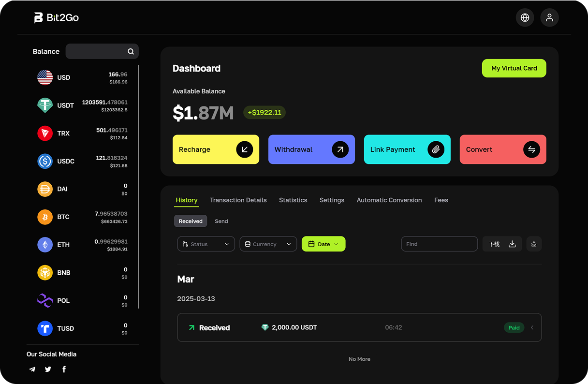The height and width of the screenshot is (384, 588).
Task: Expand the Received transaction row chevron
Action: 532,327
